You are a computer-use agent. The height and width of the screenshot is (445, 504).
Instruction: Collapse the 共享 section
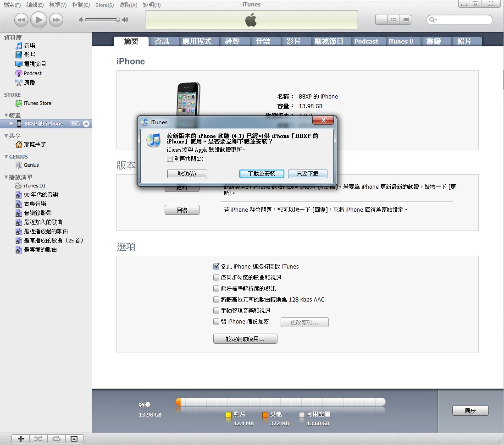pos(6,136)
